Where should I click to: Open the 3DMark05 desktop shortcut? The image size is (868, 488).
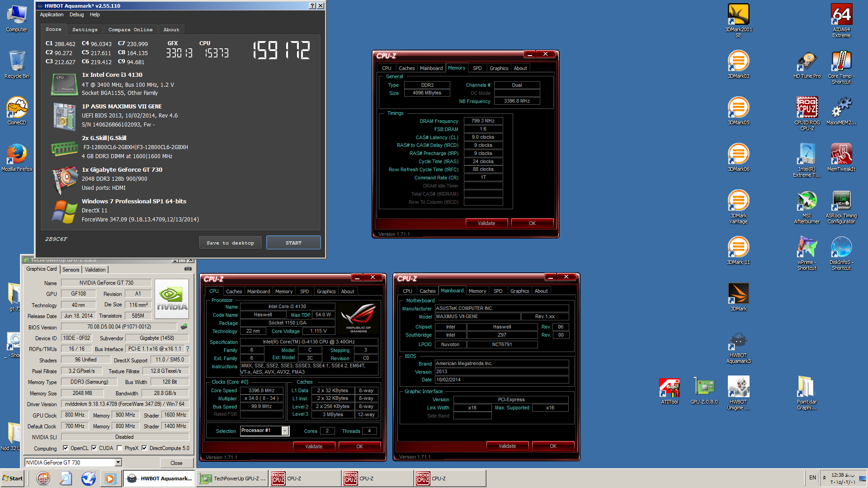pyautogui.click(x=738, y=111)
